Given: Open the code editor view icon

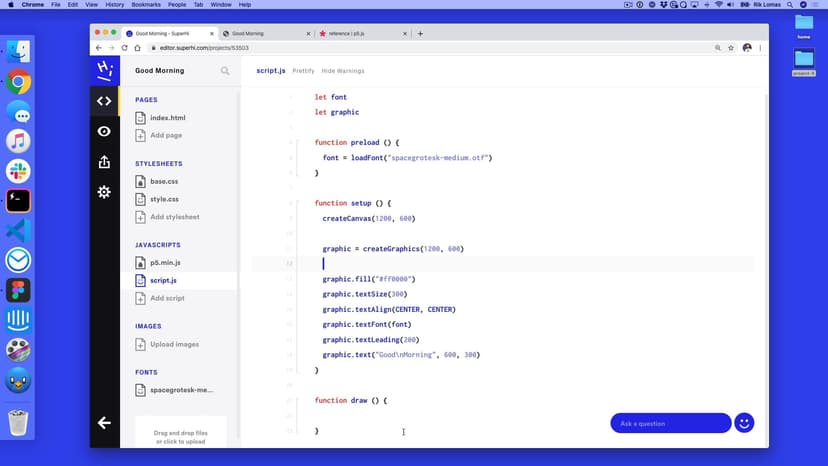Looking at the screenshot, I should 104,101.
